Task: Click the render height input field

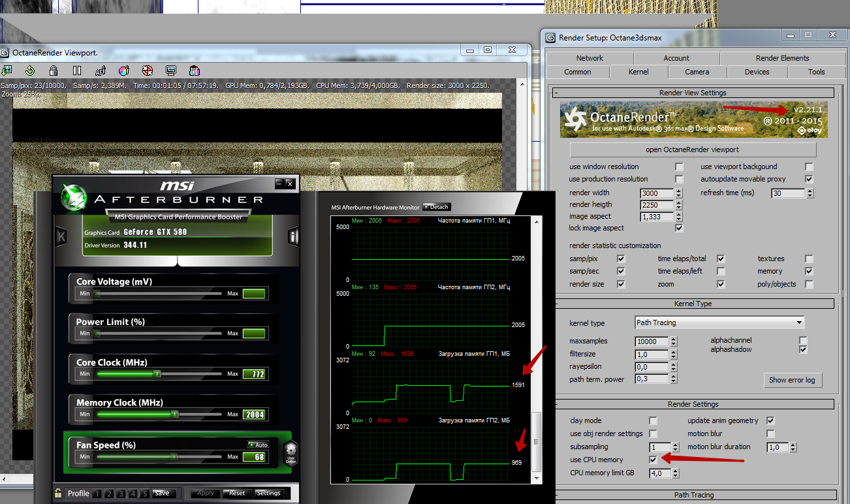Action: pyautogui.click(x=657, y=205)
